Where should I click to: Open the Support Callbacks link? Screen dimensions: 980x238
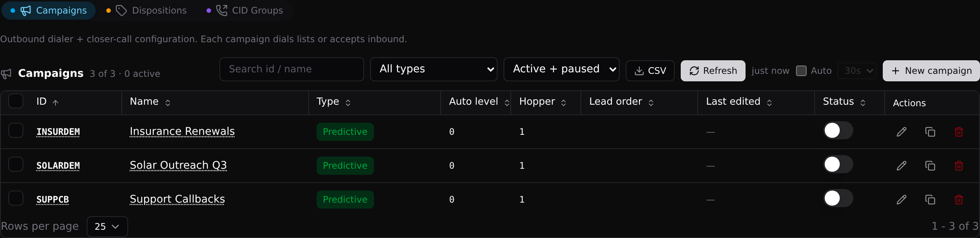coord(177,199)
